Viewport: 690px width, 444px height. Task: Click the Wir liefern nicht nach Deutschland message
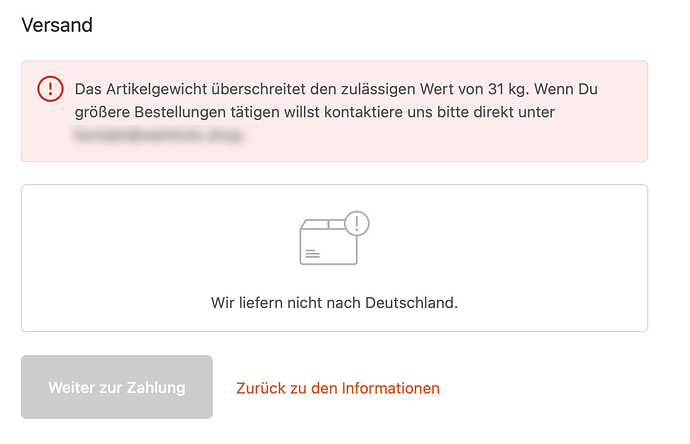click(x=334, y=302)
